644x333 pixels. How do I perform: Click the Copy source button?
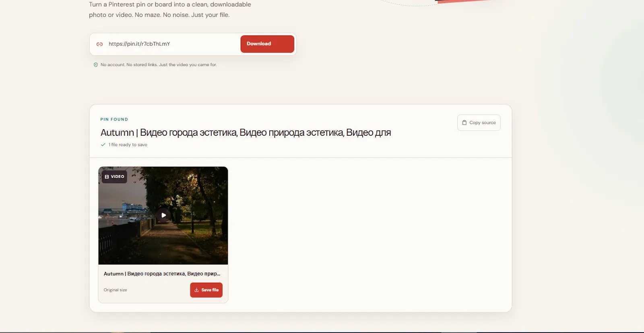(x=479, y=123)
